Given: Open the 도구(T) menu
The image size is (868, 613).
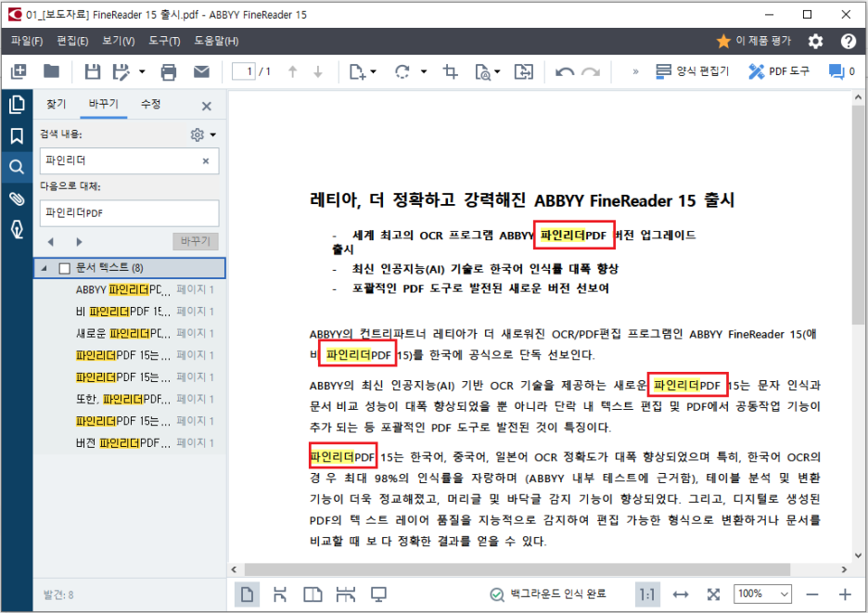Looking at the screenshot, I should pos(164,41).
